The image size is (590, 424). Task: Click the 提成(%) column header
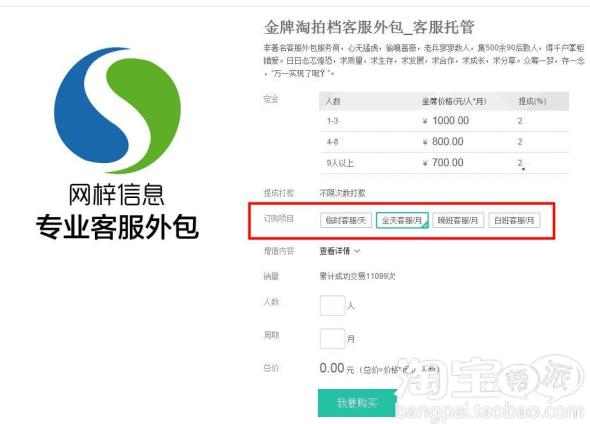pyautogui.click(x=532, y=101)
